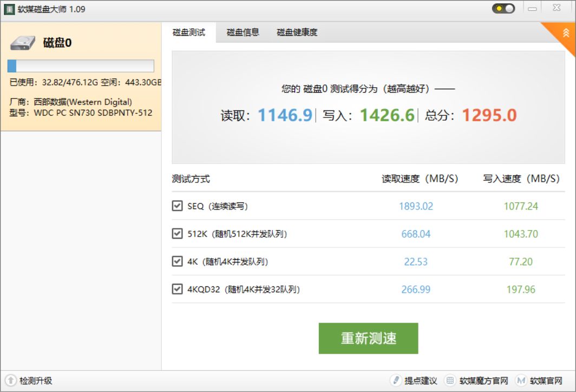Disable the 512K random test checkbox
576x392 pixels.
pos(177,234)
